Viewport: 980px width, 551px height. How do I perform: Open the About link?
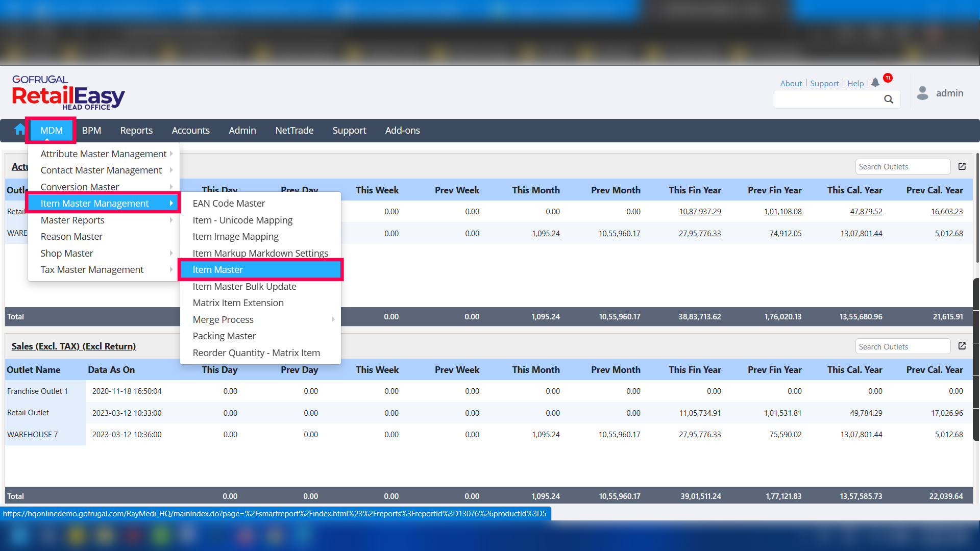791,84
